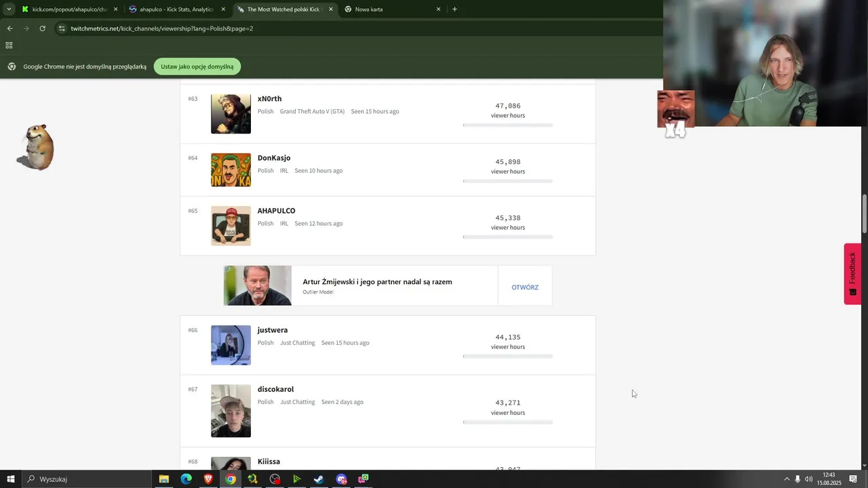The width and height of the screenshot is (868, 488).
Task: Open AHAPULCO channel avatar
Action: pyautogui.click(x=231, y=226)
